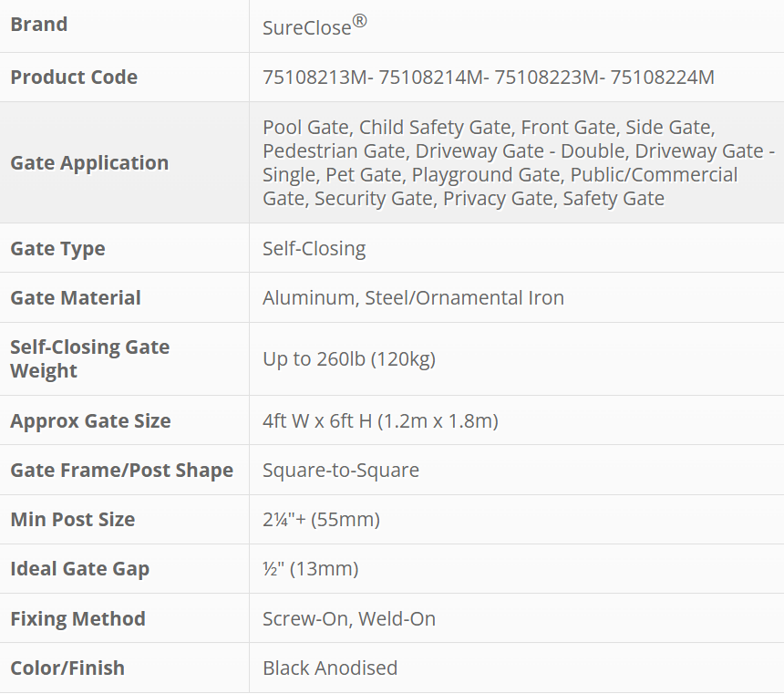Click the product code numbers 75108213M list
The height and width of the screenshot is (694, 784).
[x=488, y=78]
